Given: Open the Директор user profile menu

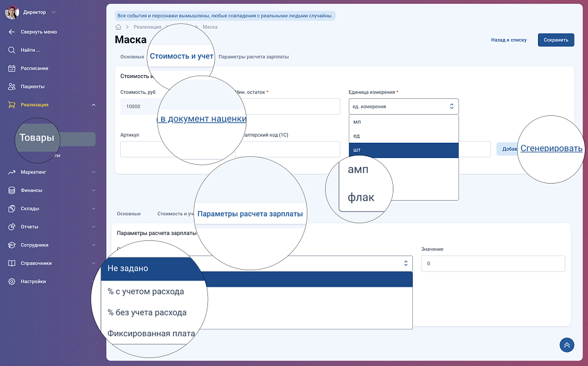Looking at the screenshot, I should point(34,12).
